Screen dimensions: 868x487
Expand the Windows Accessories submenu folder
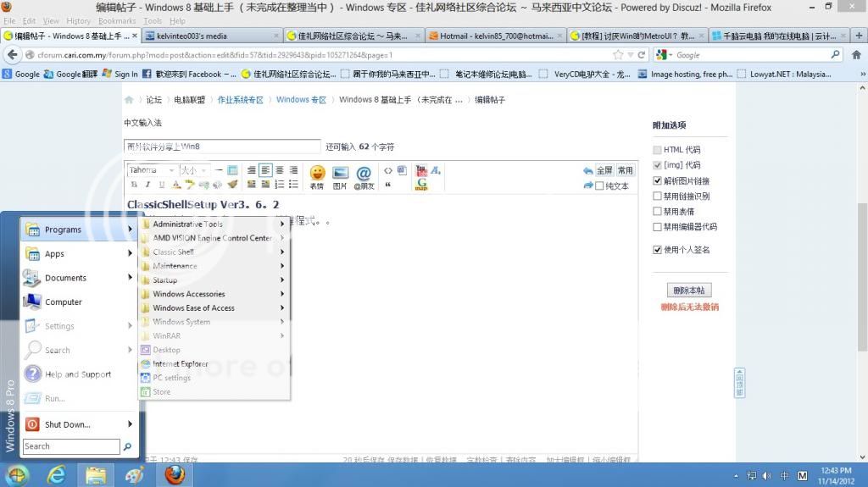[188, 294]
